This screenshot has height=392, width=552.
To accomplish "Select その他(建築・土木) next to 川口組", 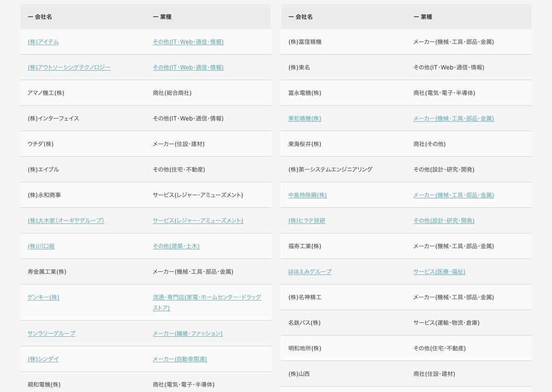I will [x=177, y=246].
